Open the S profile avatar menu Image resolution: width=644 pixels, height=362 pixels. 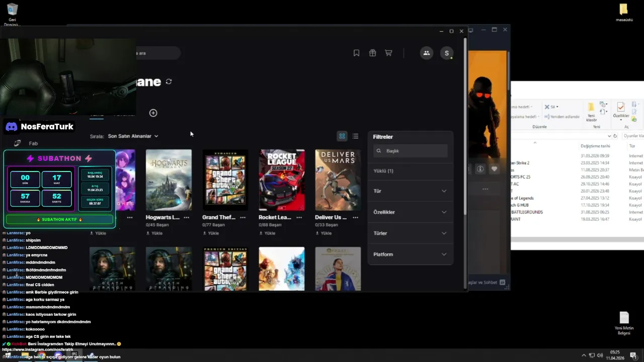446,53
